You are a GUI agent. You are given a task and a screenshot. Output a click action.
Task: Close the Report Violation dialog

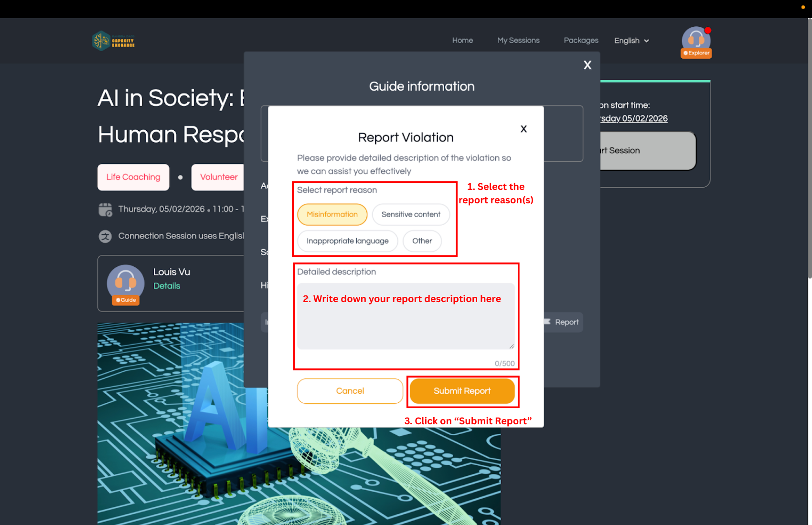[524, 129]
